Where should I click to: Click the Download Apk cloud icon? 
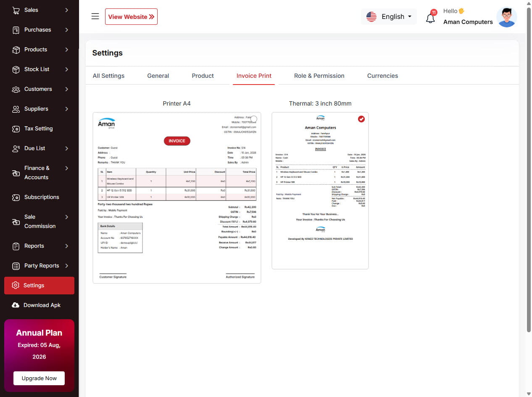pyautogui.click(x=16, y=305)
